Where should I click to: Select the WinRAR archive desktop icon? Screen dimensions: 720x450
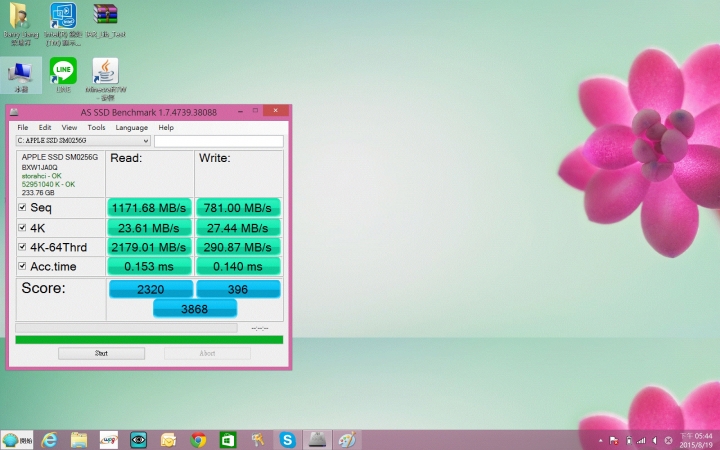pos(105,21)
